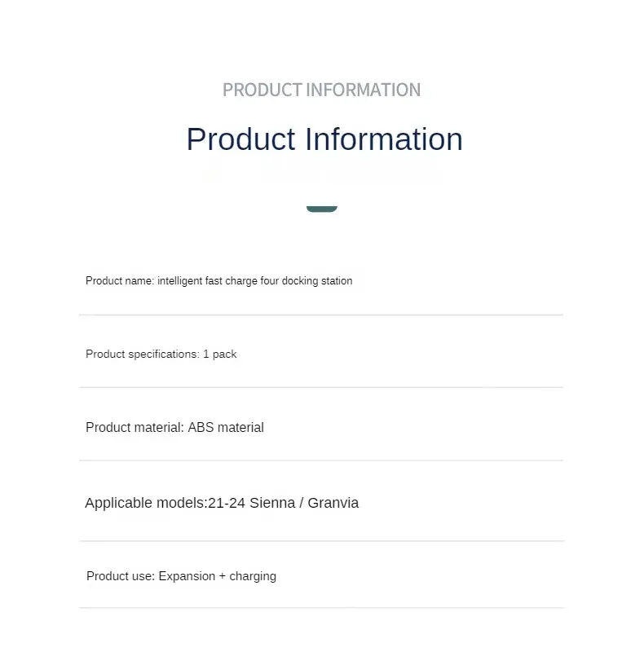Click the large Product Information title
This screenshot has height=665, width=644.
324,139
